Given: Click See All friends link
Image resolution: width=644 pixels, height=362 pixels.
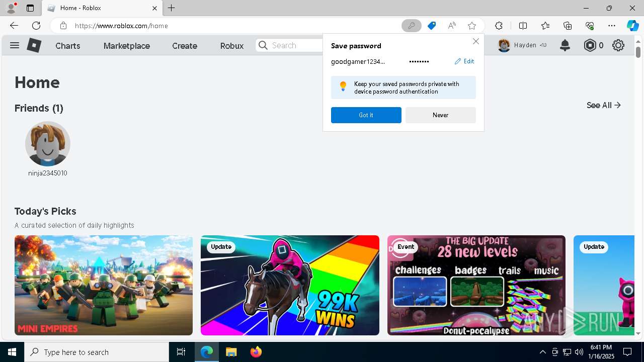Looking at the screenshot, I should 604,105.
